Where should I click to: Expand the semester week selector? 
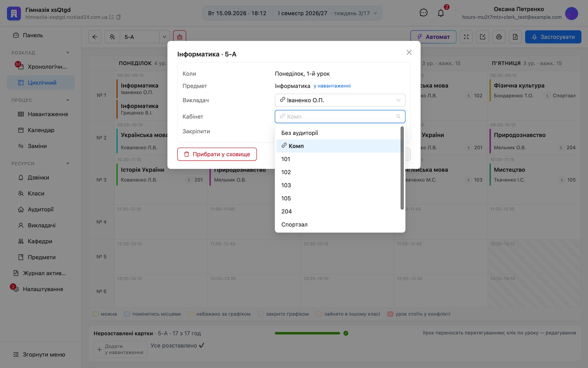[x=327, y=13]
